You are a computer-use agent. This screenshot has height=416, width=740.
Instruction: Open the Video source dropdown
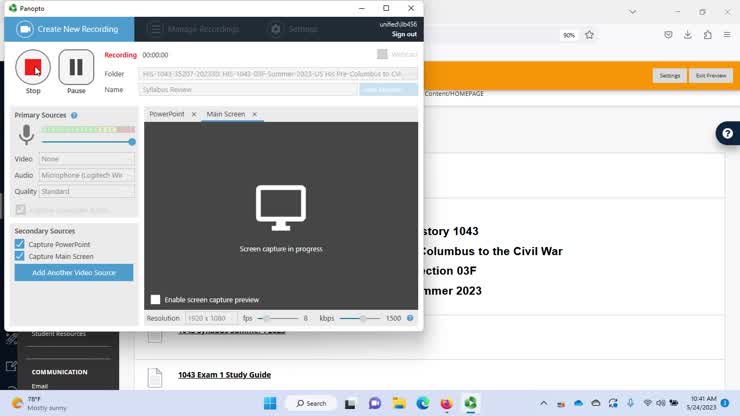point(87,159)
